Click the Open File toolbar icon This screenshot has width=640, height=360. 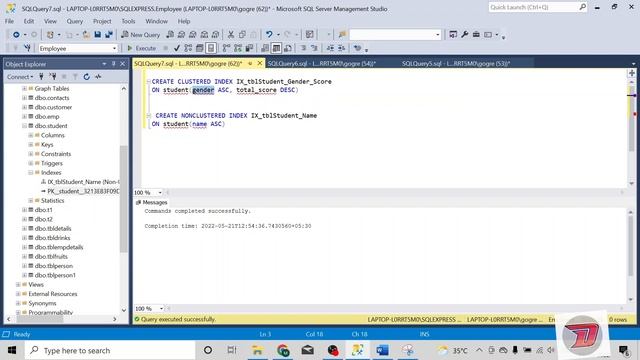click(86, 35)
